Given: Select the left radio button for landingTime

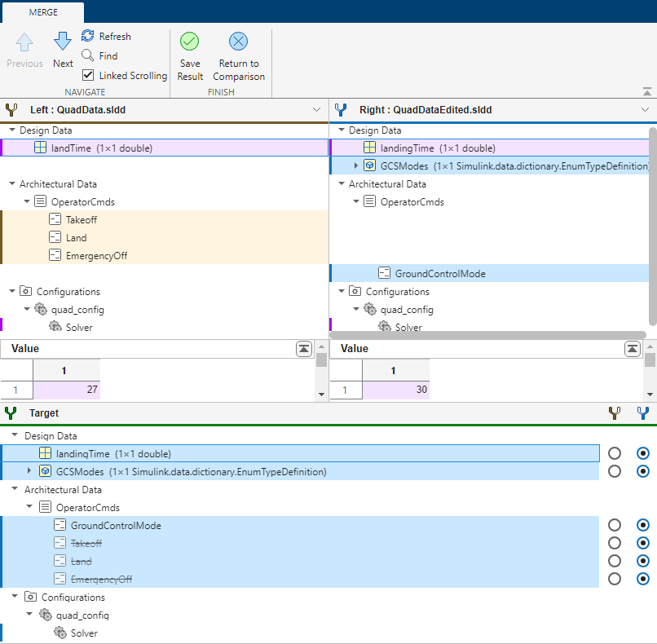Looking at the screenshot, I should tap(615, 453).
